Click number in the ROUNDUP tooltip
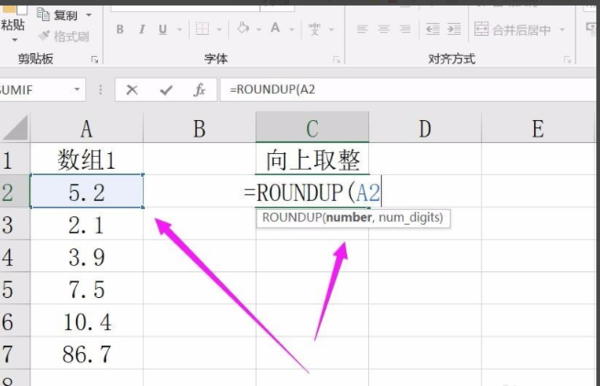Image resolution: width=600 pixels, height=386 pixels. [x=349, y=217]
